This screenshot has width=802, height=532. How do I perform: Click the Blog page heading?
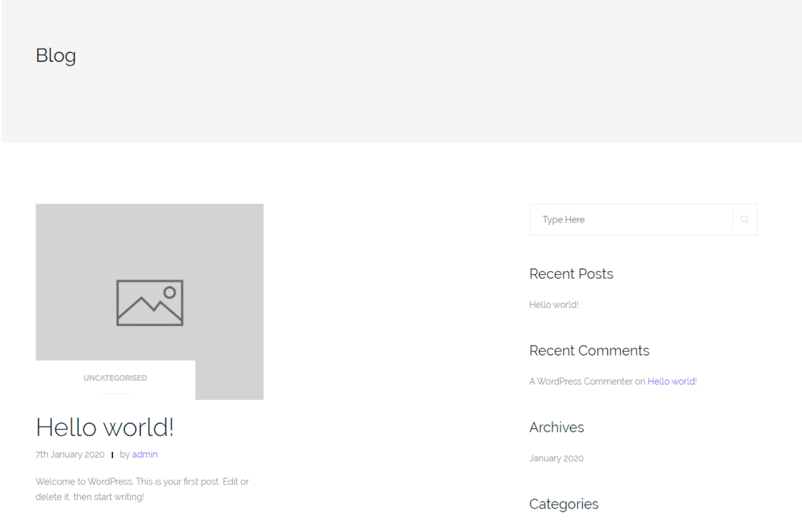click(x=56, y=56)
